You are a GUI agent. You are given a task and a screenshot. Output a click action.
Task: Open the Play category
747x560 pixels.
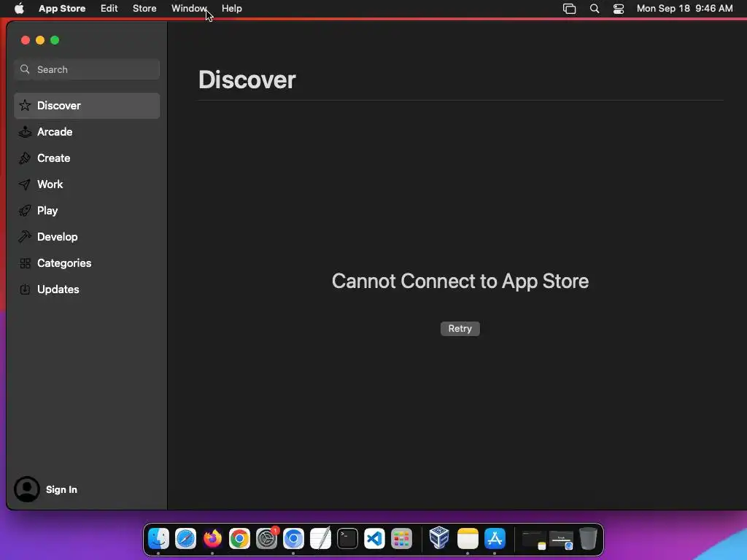[87, 211]
